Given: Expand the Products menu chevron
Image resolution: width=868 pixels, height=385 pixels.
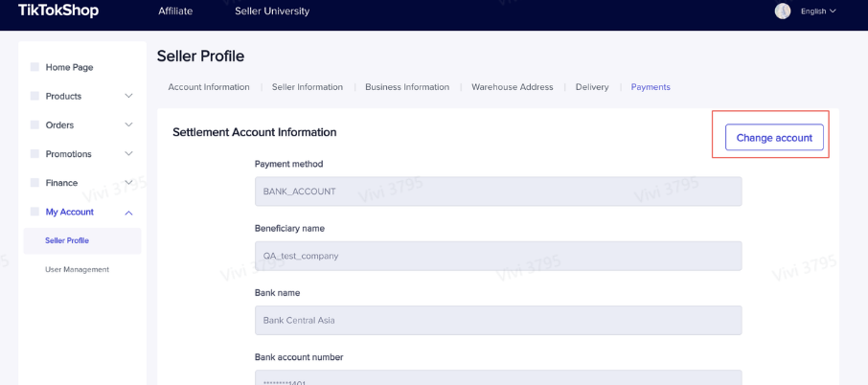Looking at the screenshot, I should click(x=128, y=96).
